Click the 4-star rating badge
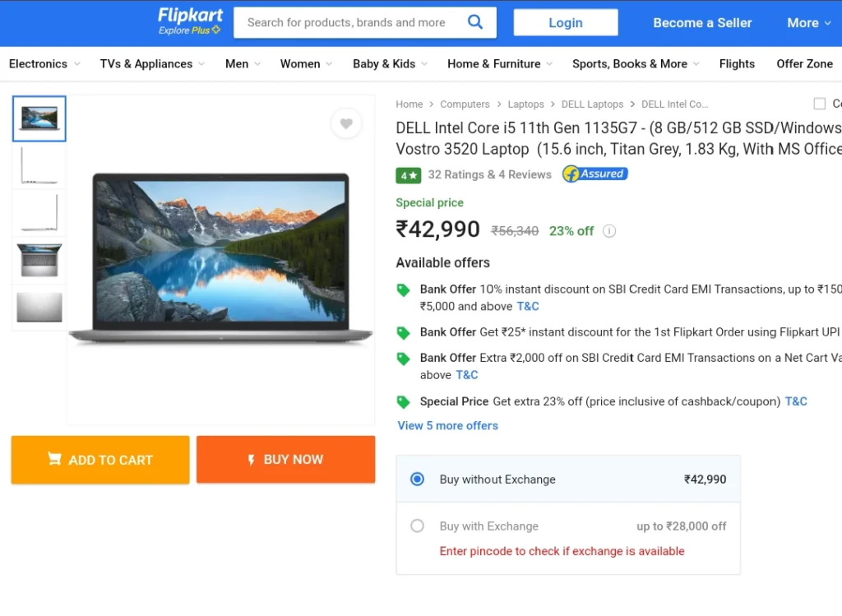Viewport: 842px width, 616px height. coord(408,175)
